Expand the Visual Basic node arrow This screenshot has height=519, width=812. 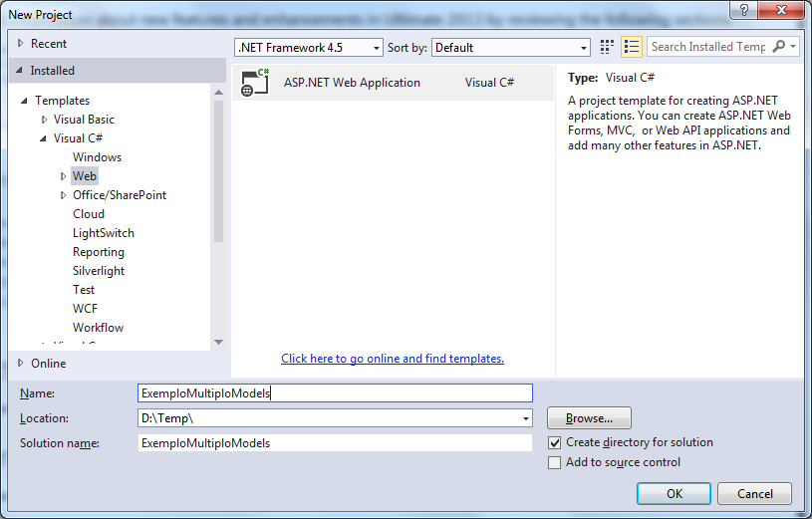point(44,120)
